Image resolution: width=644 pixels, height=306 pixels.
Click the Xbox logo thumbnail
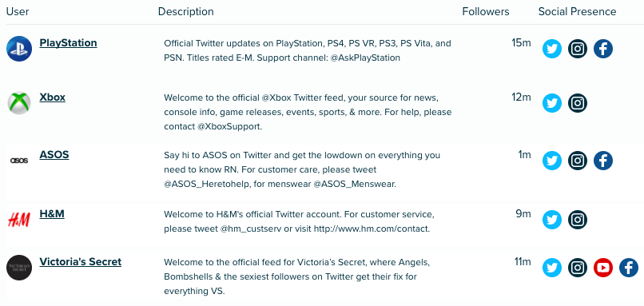[x=19, y=103]
